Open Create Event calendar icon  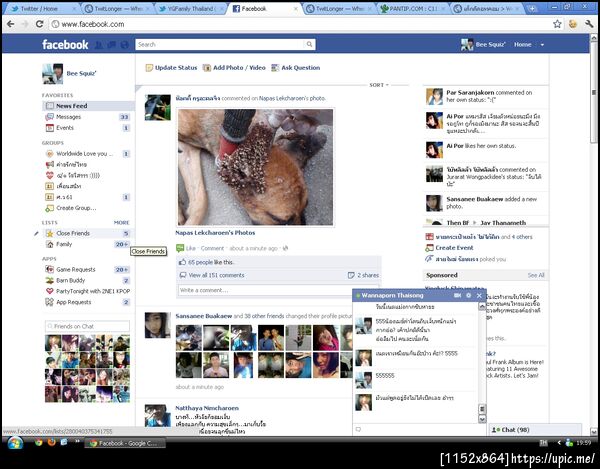pyautogui.click(x=429, y=248)
